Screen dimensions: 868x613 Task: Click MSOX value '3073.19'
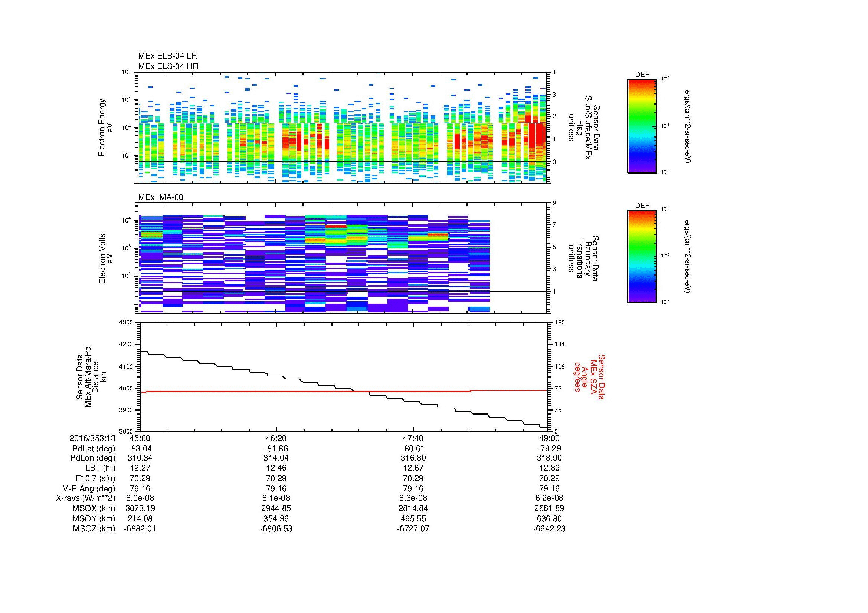click(140, 508)
